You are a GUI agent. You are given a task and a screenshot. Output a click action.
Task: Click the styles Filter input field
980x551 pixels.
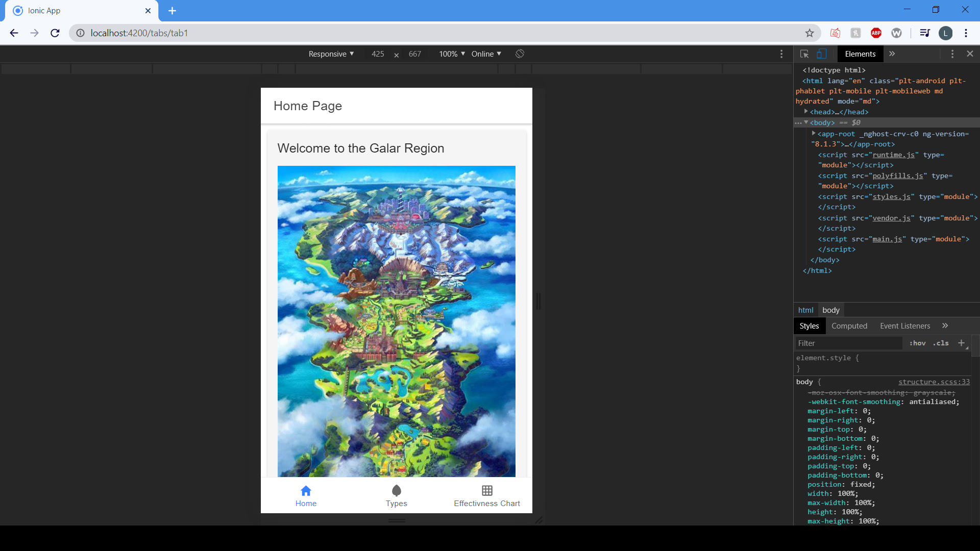click(847, 343)
